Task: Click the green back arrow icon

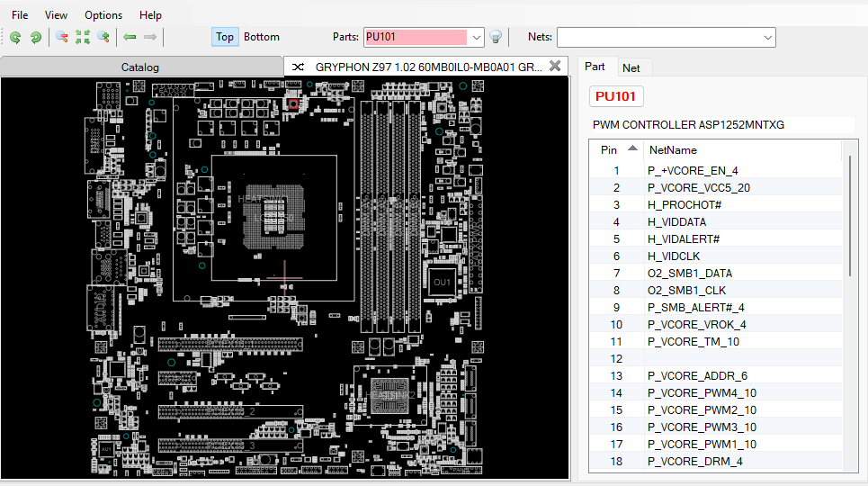Action: click(x=130, y=37)
